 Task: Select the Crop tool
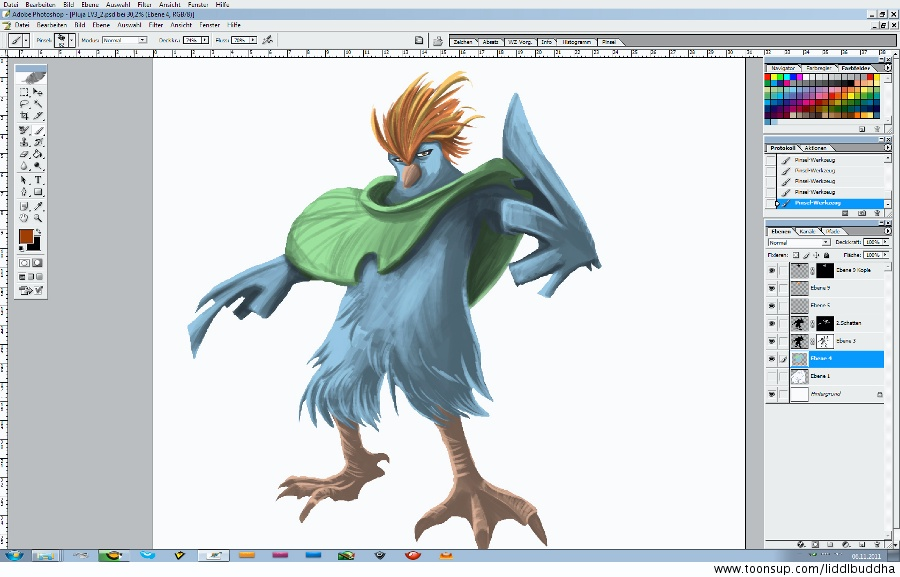[24, 116]
